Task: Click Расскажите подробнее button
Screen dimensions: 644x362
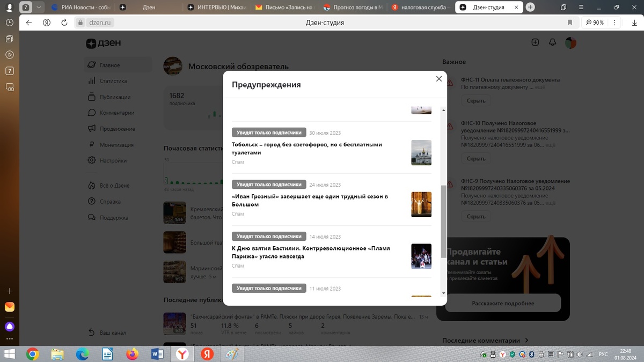Action: pyautogui.click(x=503, y=303)
